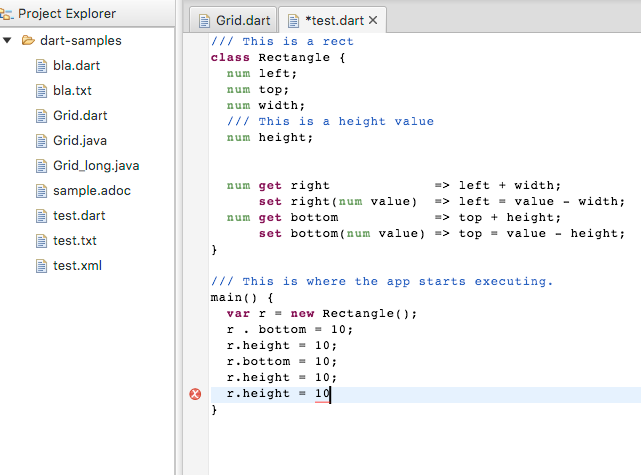Open the sample.adoc file

[x=91, y=191]
